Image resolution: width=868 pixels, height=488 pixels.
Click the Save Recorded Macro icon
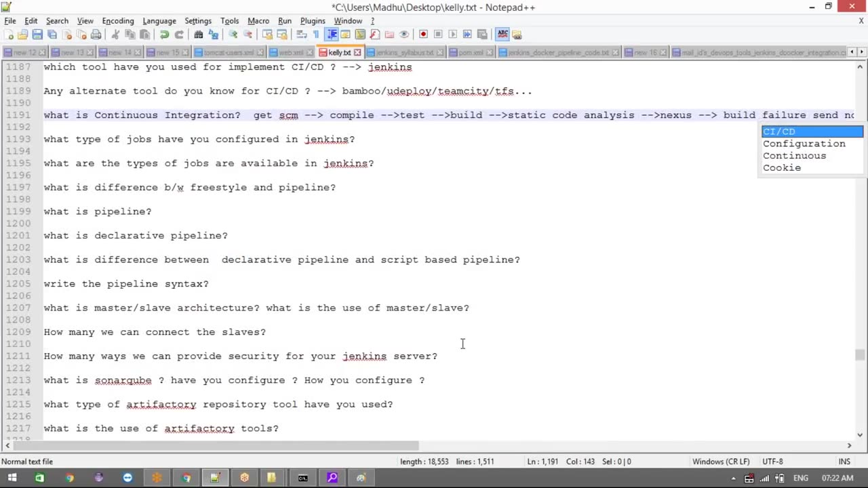click(482, 35)
